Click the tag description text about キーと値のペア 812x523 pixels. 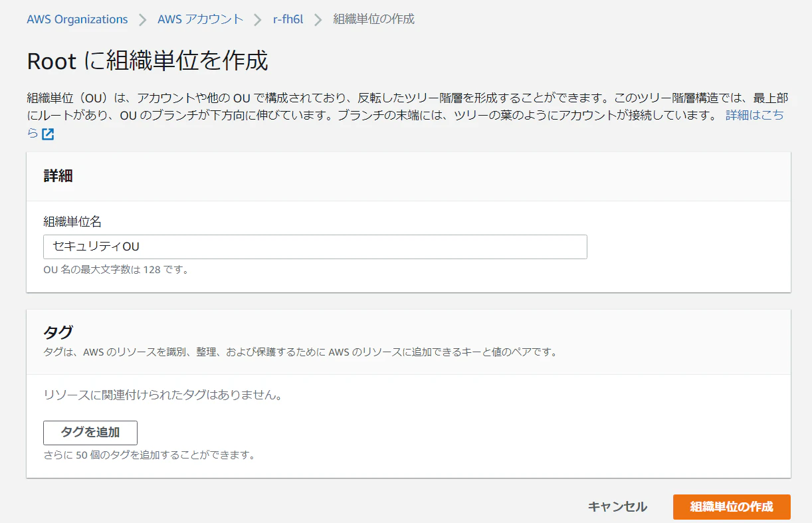pos(300,352)
